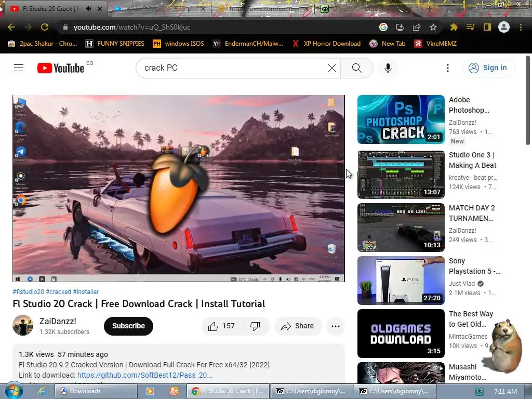Screen dimensions: 532x399
Task: Switch to first 7-Zip C:\Users\digibrony taskbar window
Action: pos(311,391)
